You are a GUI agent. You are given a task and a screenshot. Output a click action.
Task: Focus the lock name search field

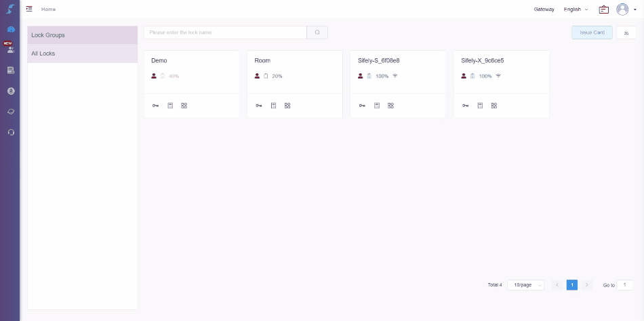tap(225, 33)
